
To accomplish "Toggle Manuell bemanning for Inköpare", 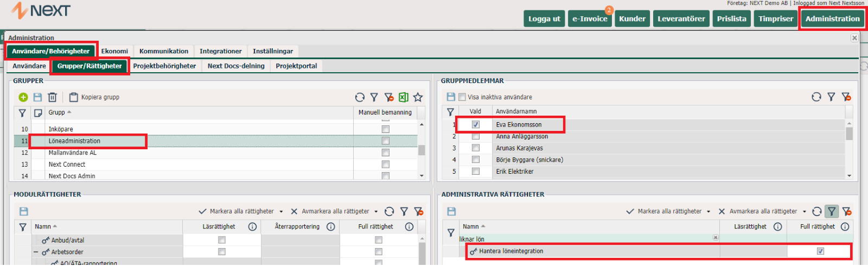I will pos(385,129).
